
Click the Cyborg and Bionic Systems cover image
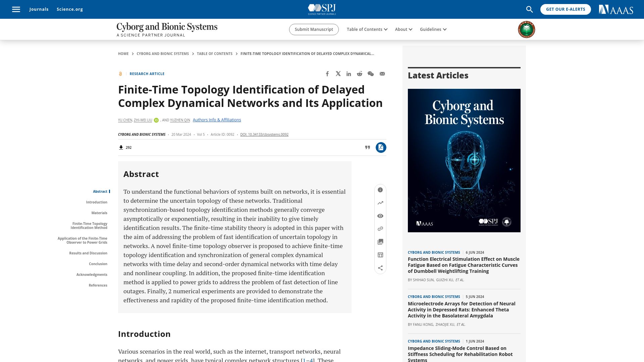(x=464, y=161)
